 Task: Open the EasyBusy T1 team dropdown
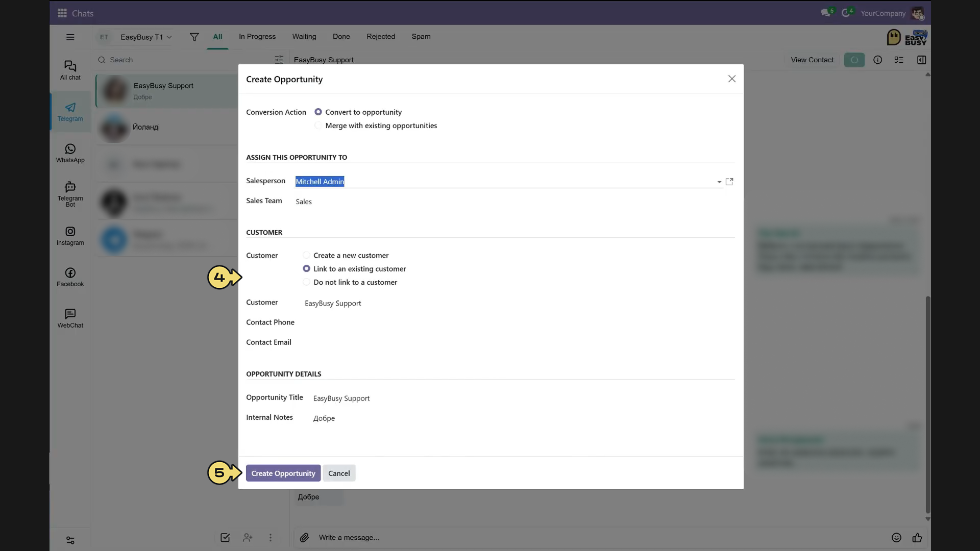pyautogui.click(x=146, y=37)
